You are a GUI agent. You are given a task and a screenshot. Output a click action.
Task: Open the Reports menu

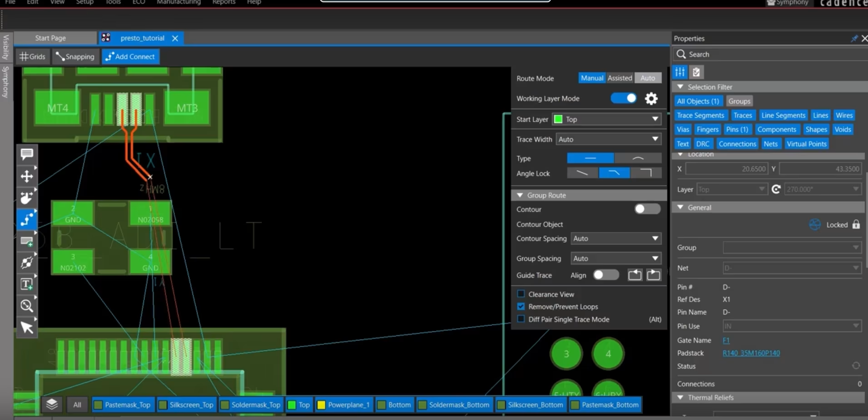(x=224, y=2)
